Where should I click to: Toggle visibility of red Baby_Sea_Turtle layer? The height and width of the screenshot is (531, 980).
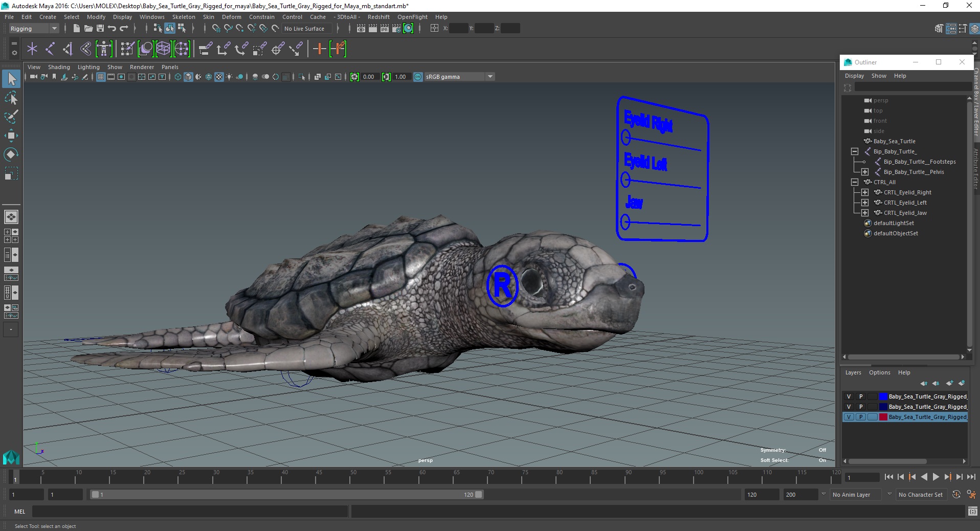849,417
